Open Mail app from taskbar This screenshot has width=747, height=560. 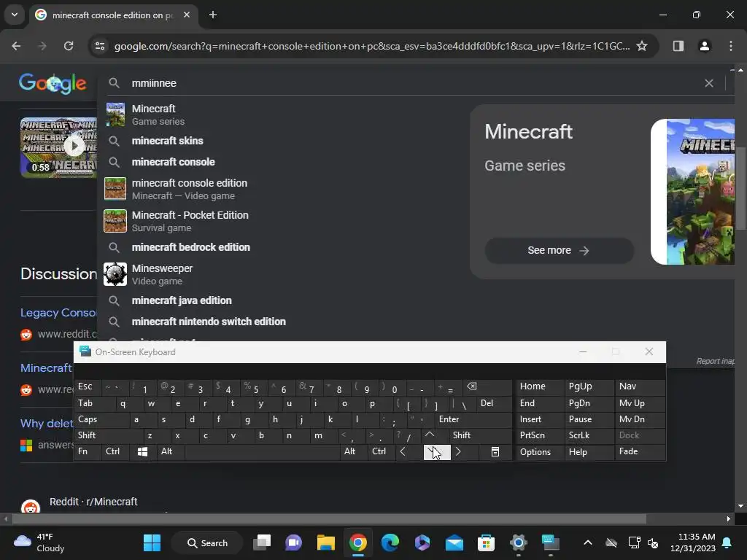[x=454, y=542]
